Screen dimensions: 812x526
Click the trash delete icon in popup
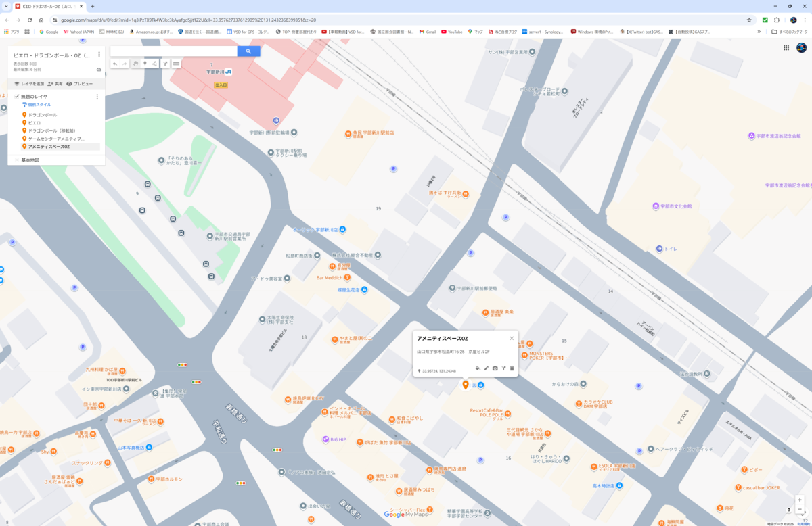512,368
